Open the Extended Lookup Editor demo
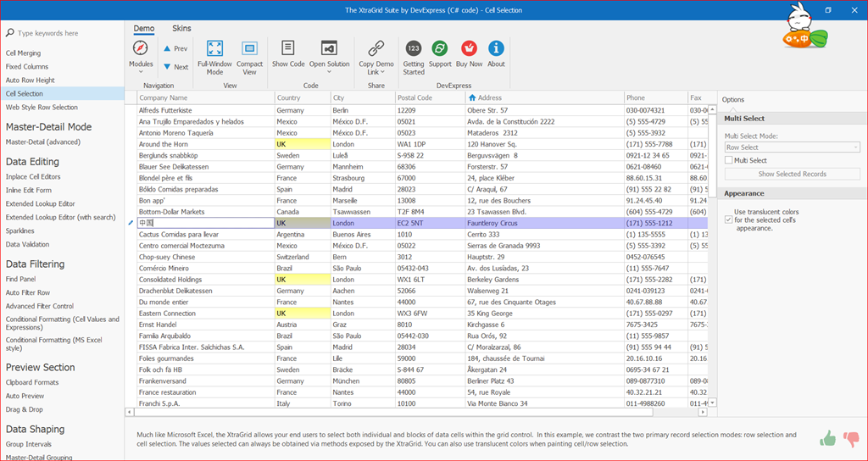The width and height of the screenshot is (868, 461). tap(41, 204)
